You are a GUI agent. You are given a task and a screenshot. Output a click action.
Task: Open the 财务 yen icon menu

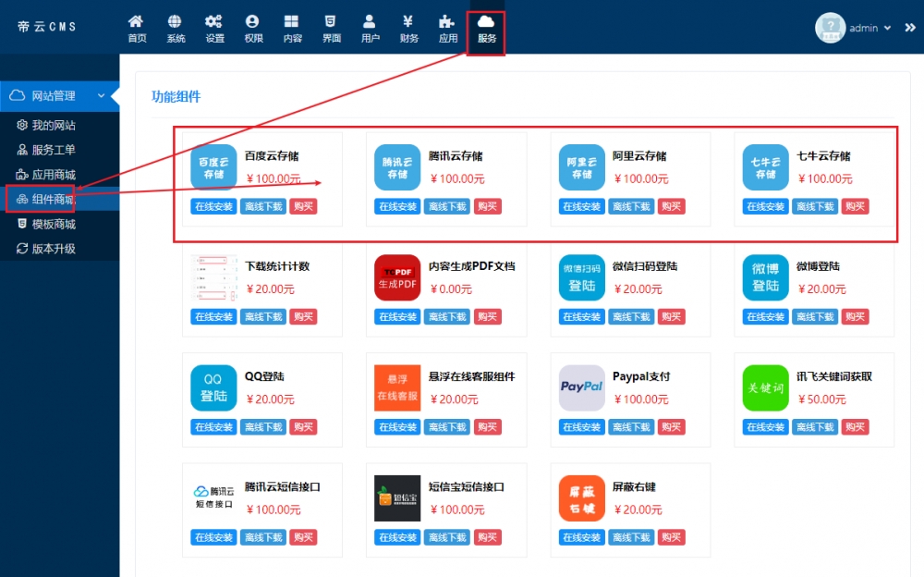[x=408, y=29]
